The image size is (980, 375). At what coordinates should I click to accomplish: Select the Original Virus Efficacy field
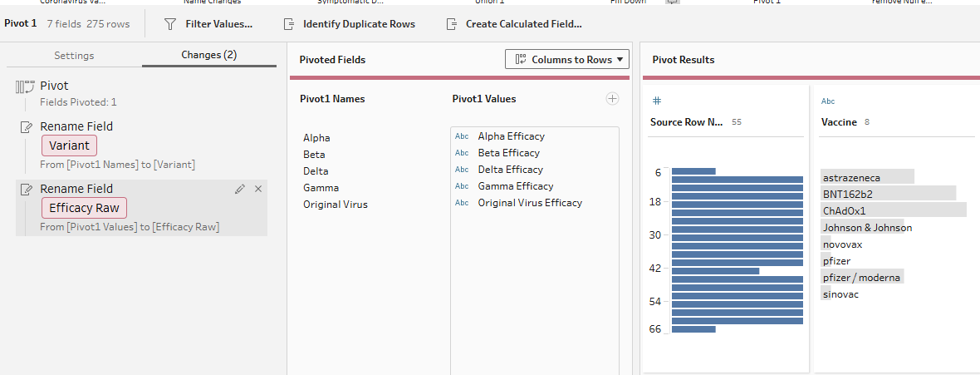click(x=530, y=203)
